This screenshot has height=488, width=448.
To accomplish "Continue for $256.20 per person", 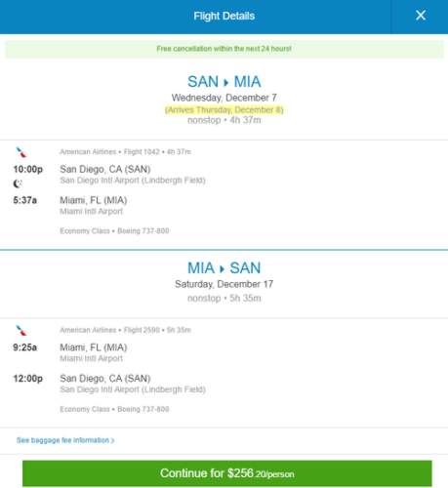I will point(227,473).
